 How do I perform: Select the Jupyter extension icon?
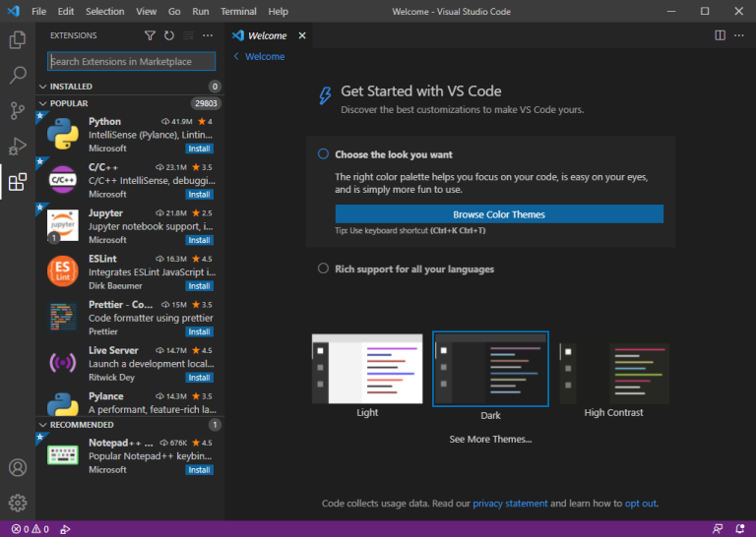coord(63,225)
